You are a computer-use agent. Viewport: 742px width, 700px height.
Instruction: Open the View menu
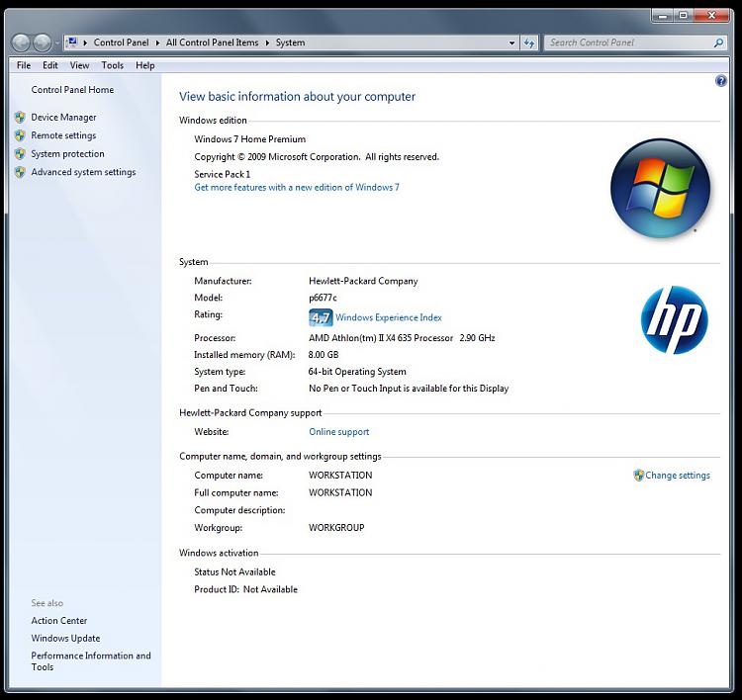[79, 65]
